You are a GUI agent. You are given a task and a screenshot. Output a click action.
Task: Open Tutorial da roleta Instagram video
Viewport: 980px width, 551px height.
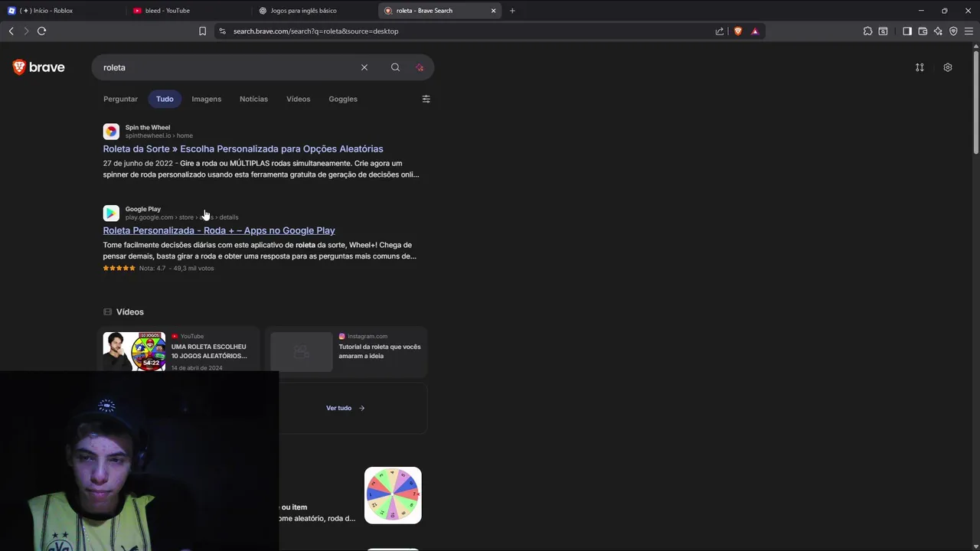click(x=380, y=351)
